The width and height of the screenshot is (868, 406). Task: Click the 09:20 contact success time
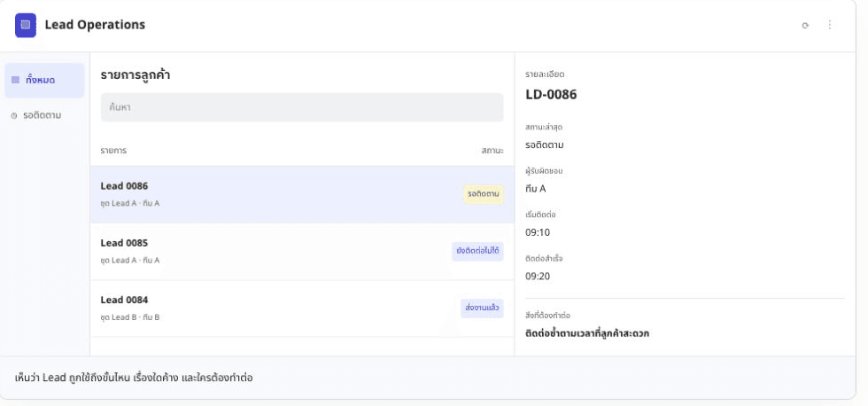coord(538,277)
